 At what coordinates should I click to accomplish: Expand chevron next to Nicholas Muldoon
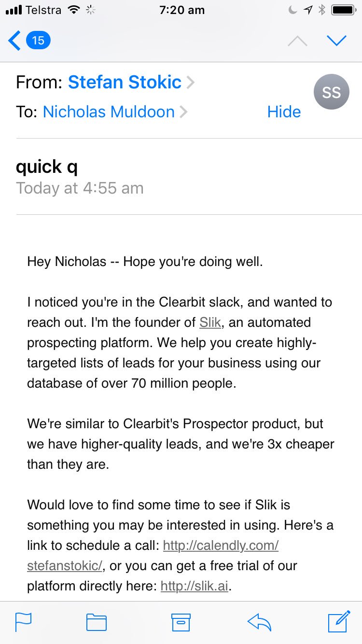[183, 112]
